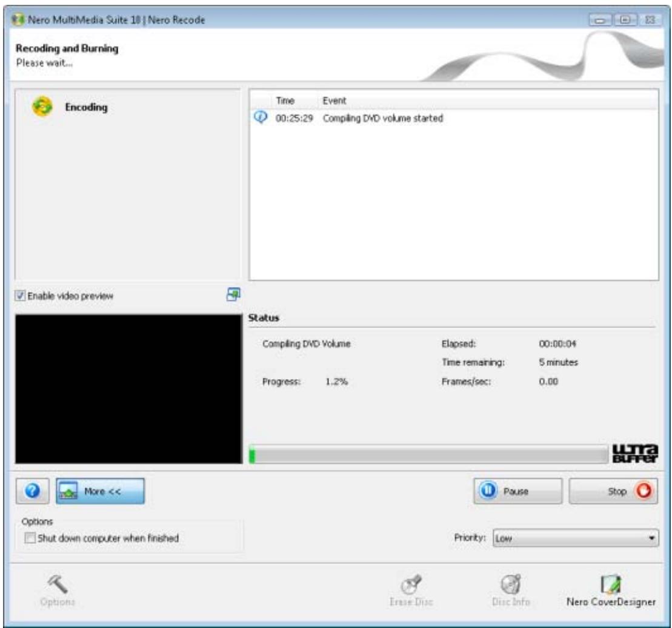The height and width of the screenshot is (628, 672).
Task: Click the Frames/sec value 0.00
Action: pos(548,382)
